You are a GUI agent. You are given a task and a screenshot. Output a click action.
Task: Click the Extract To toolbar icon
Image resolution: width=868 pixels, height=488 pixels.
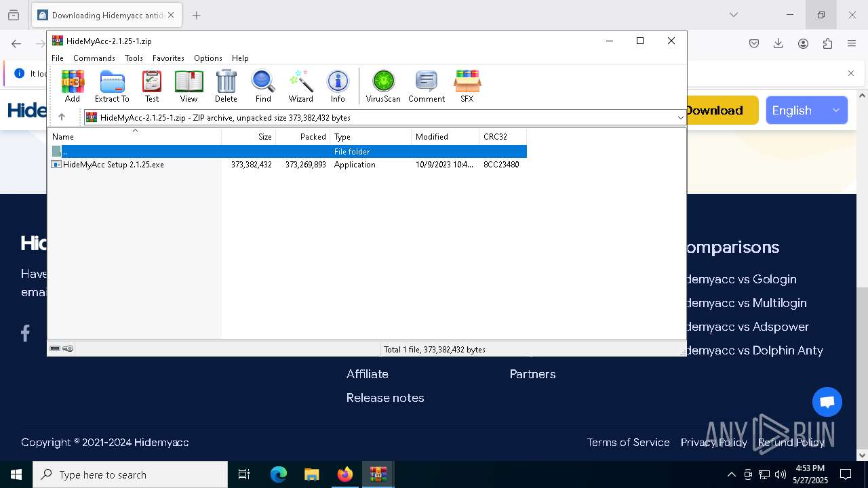(112, 86)
